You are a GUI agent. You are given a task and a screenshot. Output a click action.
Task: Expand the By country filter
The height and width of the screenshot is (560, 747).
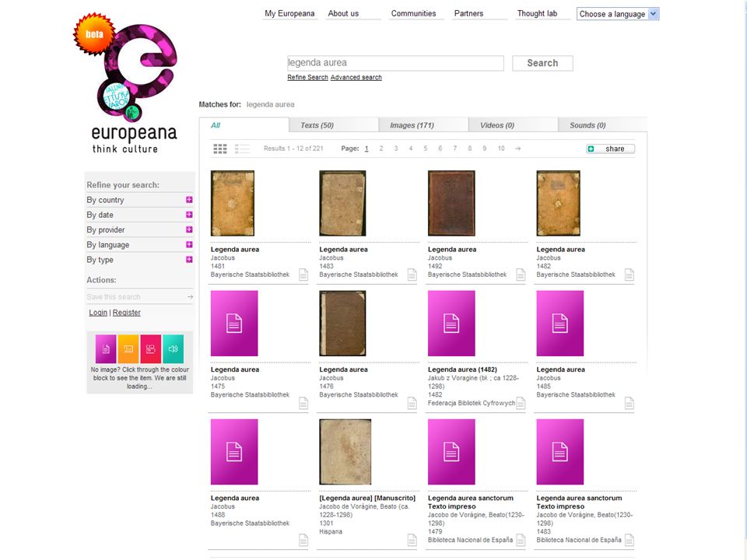(x=189, y=200)
